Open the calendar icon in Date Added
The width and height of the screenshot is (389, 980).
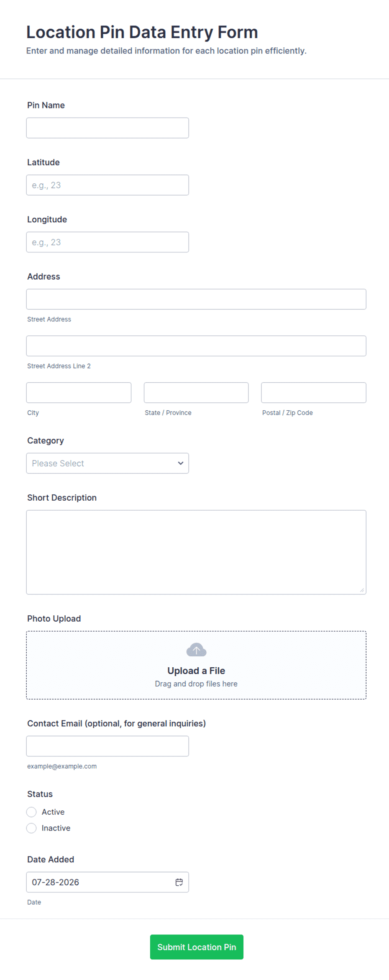coord(179,882)
